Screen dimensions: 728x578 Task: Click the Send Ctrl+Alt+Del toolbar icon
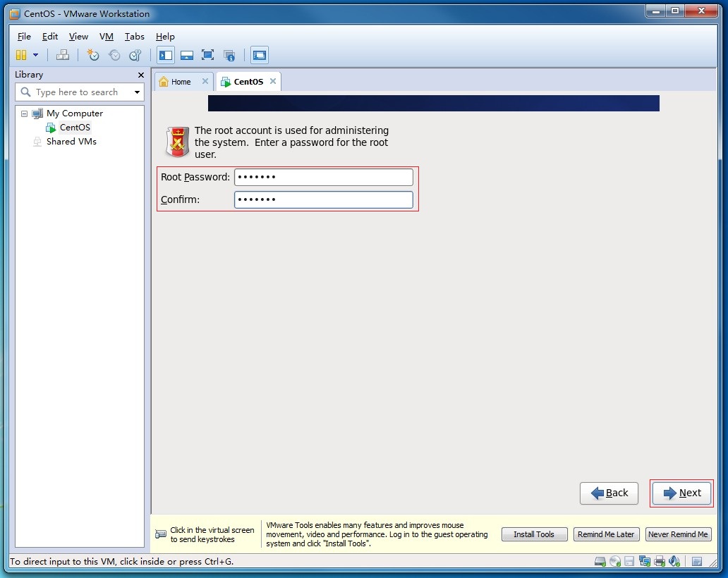coord(63,55)
